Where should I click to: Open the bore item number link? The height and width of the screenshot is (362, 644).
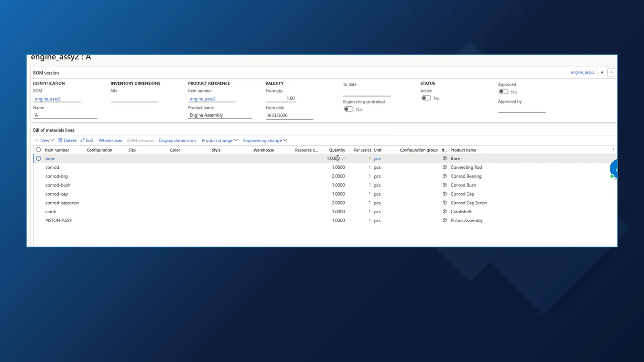[50, 158]
